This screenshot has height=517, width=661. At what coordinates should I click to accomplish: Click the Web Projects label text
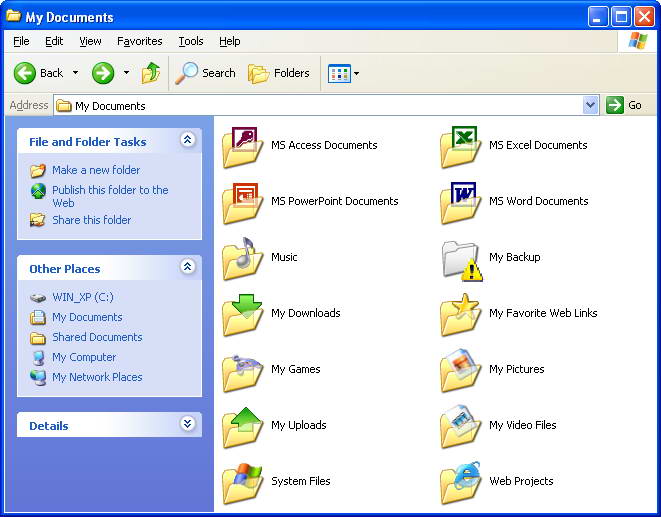tap(521, 481)
